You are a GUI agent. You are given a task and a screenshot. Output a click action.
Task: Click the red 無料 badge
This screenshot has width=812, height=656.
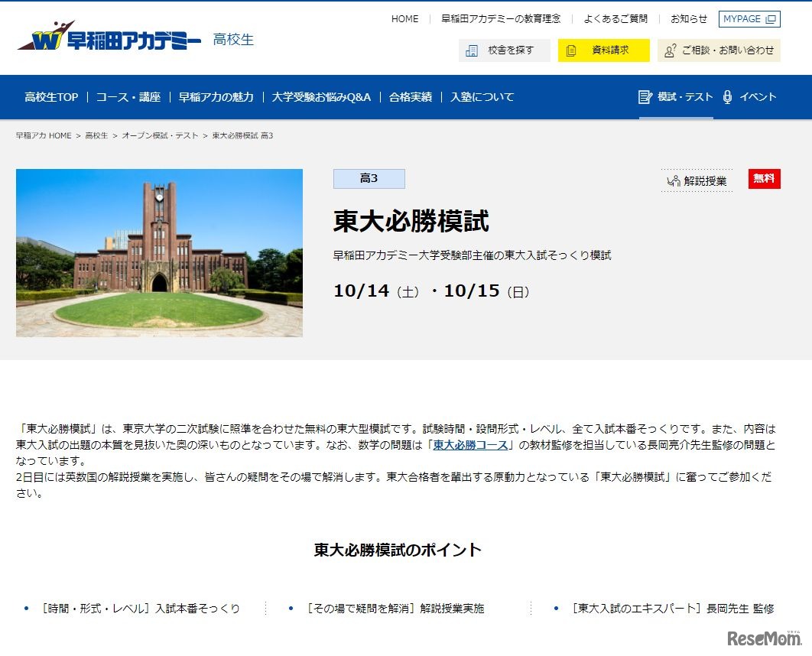764,178
